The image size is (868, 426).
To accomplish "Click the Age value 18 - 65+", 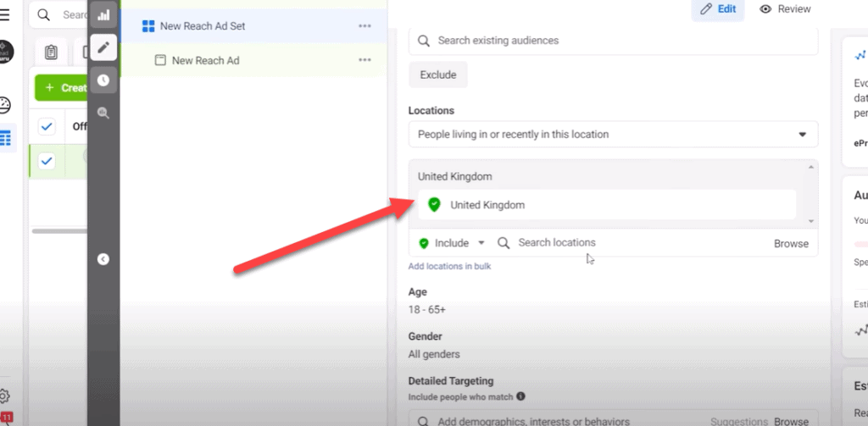I will tap(427, 310).
